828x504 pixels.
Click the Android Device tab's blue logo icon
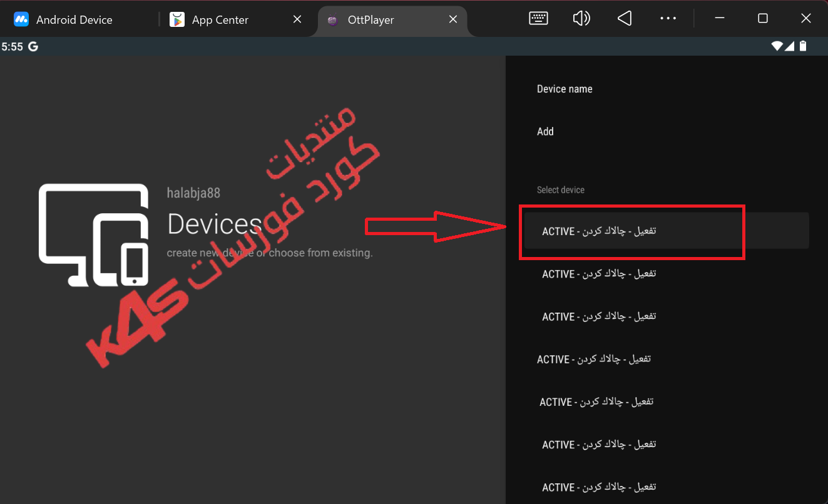click(x=21, y=19)
